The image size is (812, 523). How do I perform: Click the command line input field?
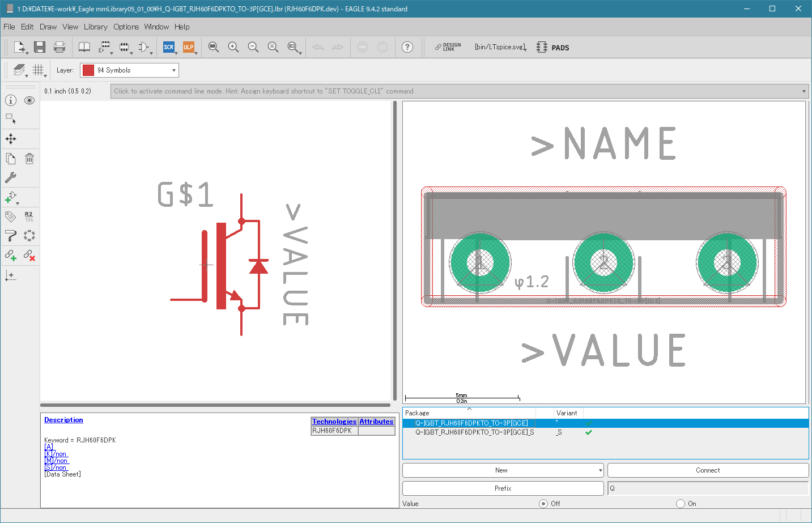point(459,91)
